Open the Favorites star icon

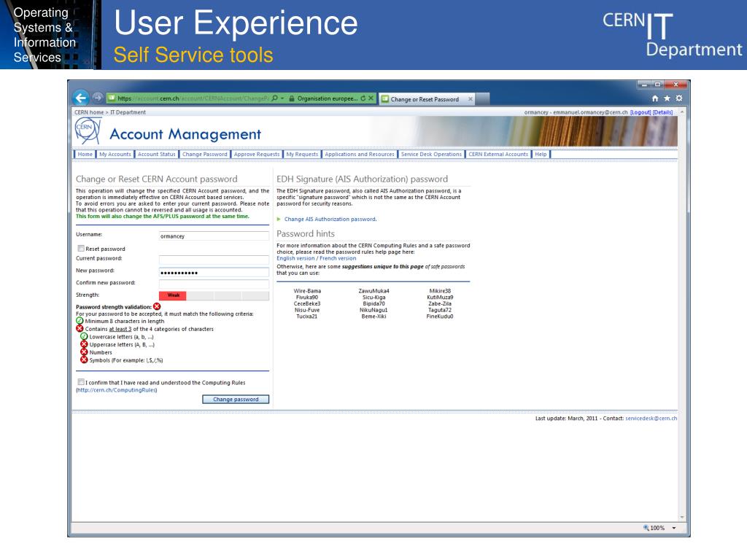point(667,98)
